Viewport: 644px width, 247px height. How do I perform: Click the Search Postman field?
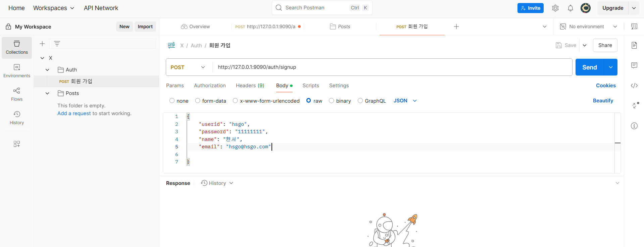click(322, 8)
